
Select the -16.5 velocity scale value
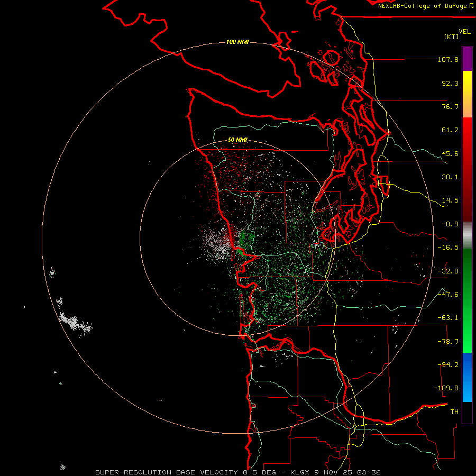(x=448, y=248)
